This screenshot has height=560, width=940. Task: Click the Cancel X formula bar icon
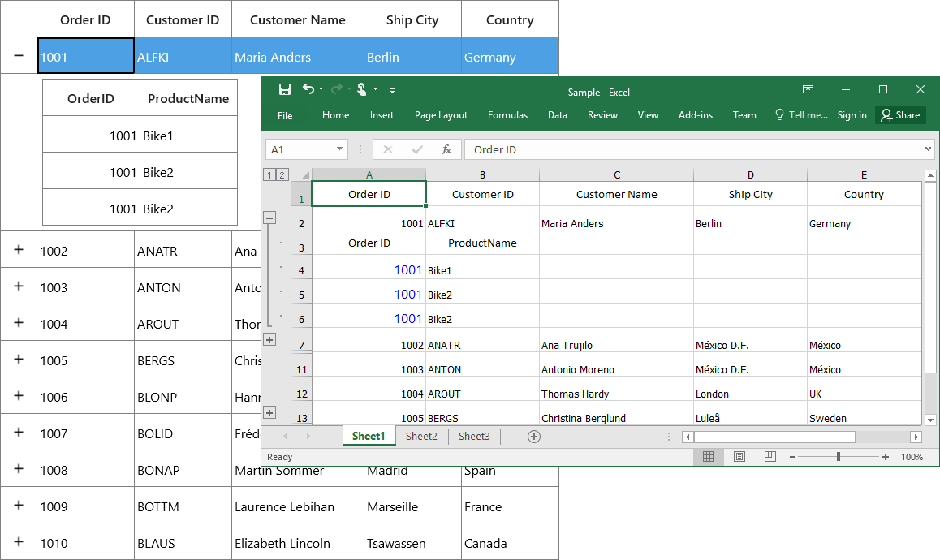[x=388, y=149]
